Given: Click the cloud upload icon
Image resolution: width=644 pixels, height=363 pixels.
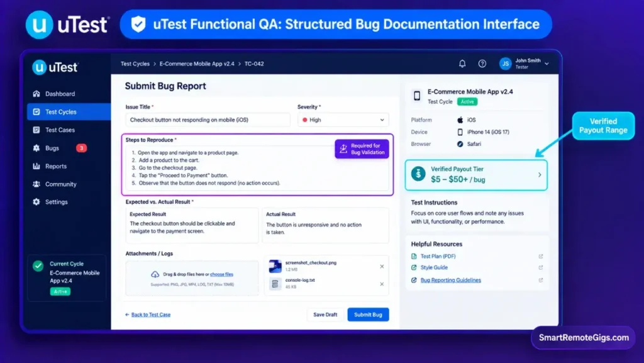Looking at the screenshot, I should point(155,274).
